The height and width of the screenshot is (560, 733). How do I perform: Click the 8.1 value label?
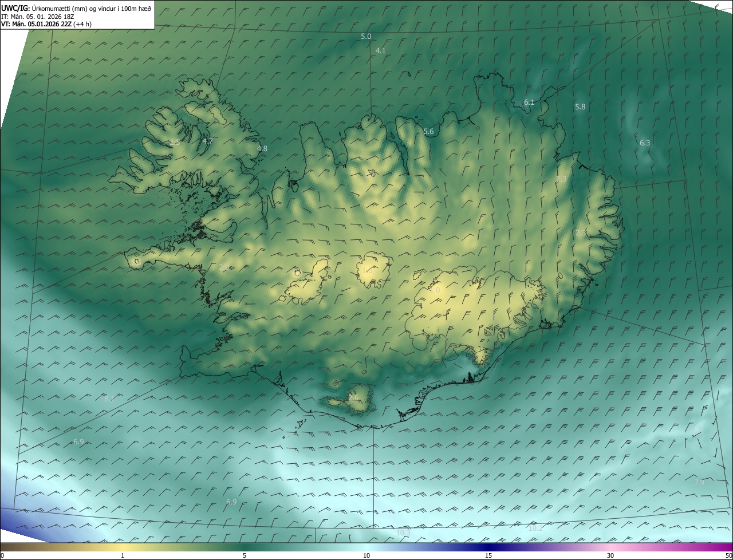109,399
